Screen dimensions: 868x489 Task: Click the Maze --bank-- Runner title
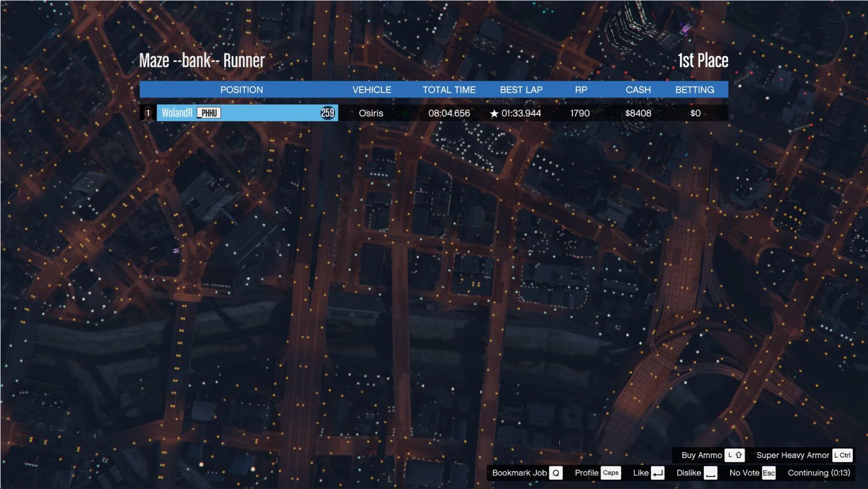click(202, 61)
